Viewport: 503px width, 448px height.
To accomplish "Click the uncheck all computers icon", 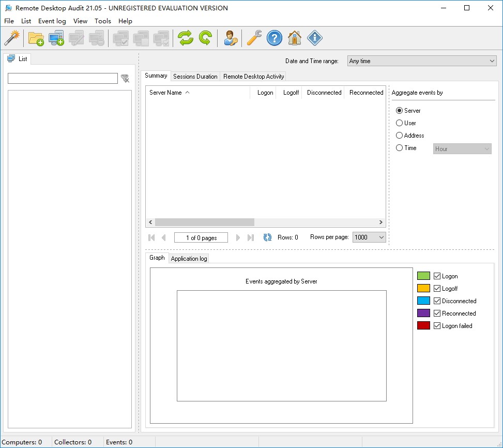I will pos(141,38).
